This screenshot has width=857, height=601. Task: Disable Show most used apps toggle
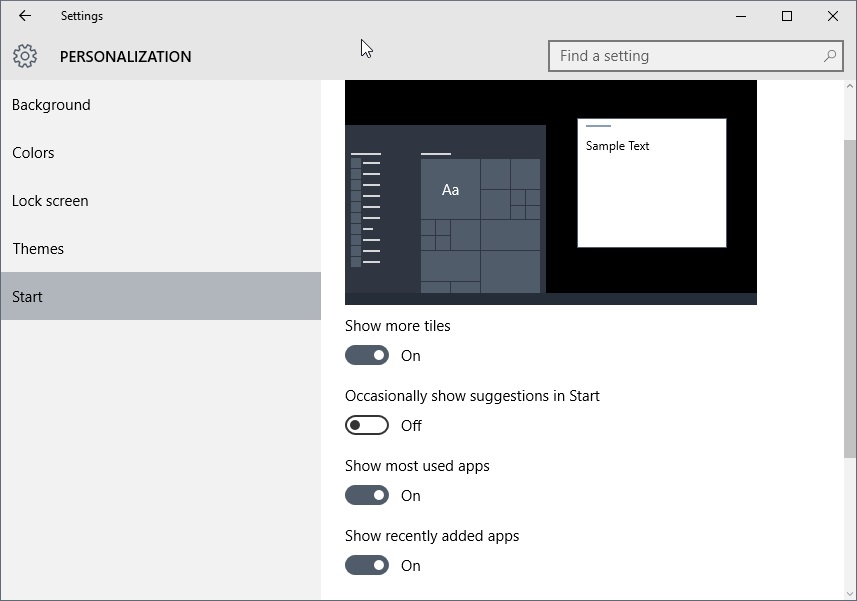click(367, 496)
